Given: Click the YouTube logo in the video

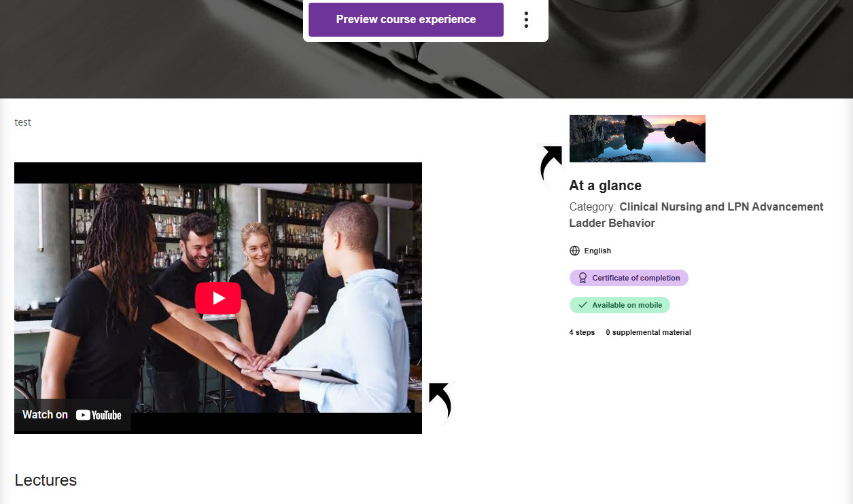Looking at the screenshot, I should tap(99, 415).
